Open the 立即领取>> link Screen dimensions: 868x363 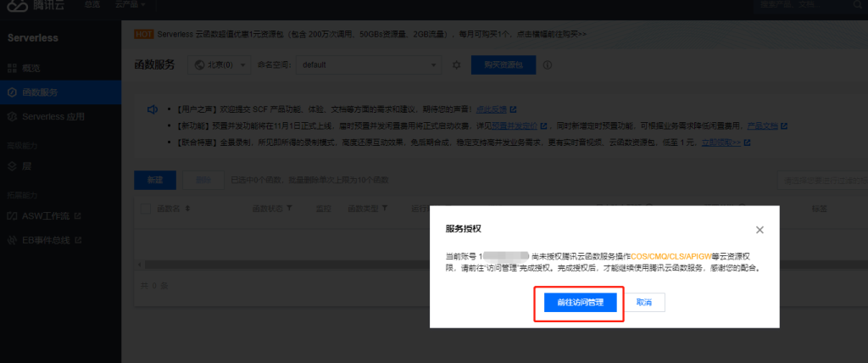click(x=721, y=143)
